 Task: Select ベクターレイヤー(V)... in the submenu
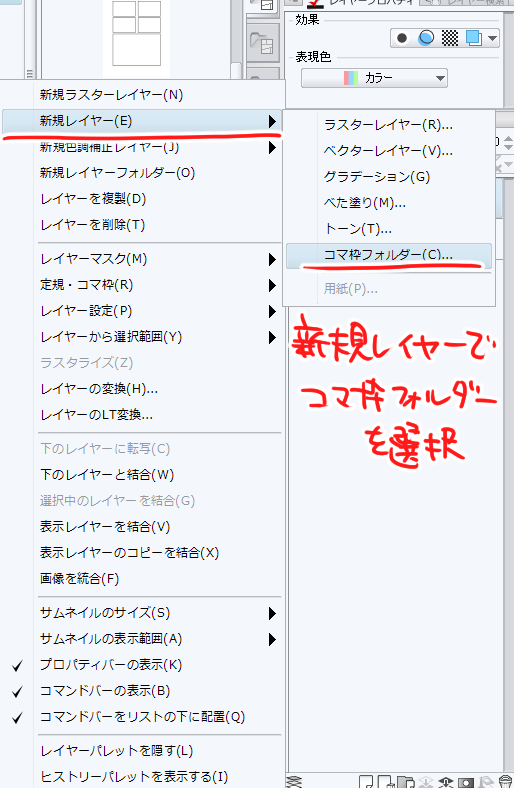389,151
